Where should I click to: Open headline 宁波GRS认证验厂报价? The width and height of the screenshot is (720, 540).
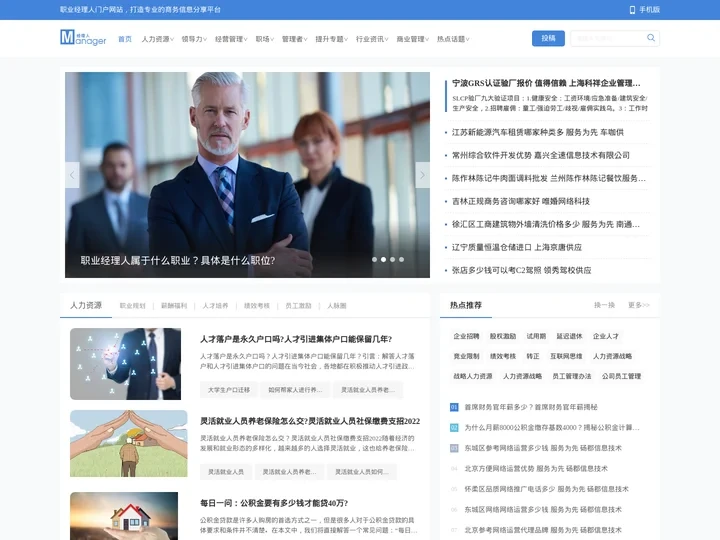coord(546,83)
